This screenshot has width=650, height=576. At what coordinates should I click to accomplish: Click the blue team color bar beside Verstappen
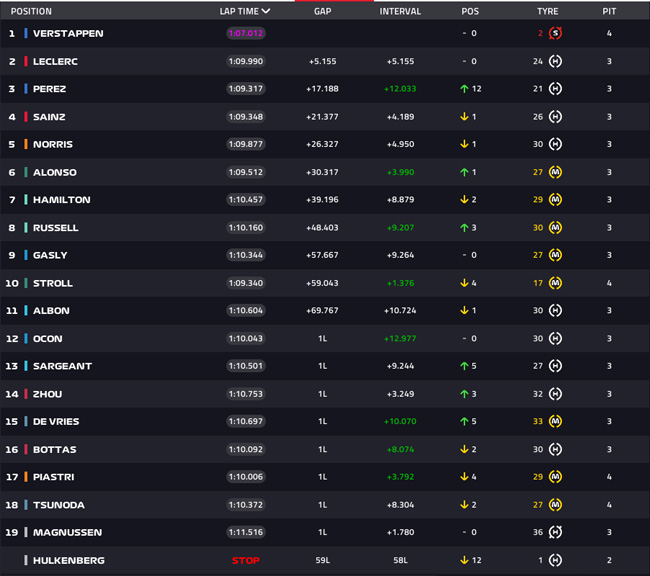[26, 33]
